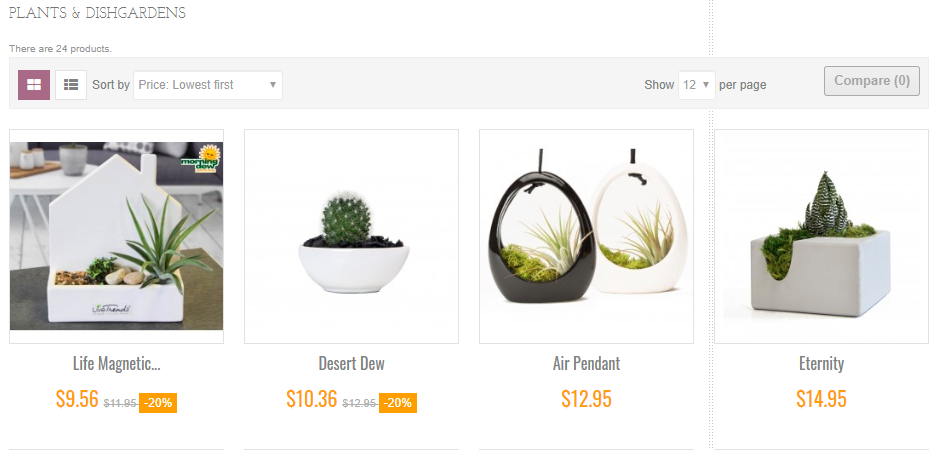Follow the Air Pendant title link
Image resolution: width=931 pixels, height=450 pixels.
coord(587,363)
